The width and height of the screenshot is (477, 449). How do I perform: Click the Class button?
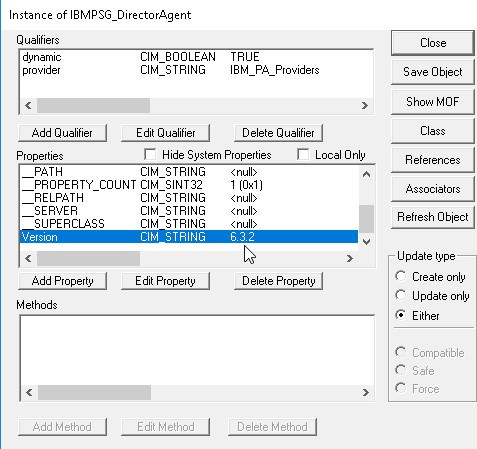coord(433,131)
